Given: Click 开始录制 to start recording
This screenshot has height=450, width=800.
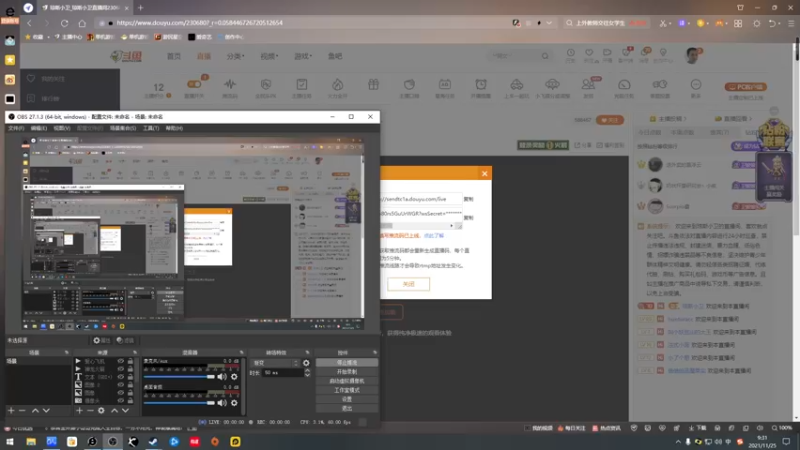Looking at the screenshot, I should 347,372.
